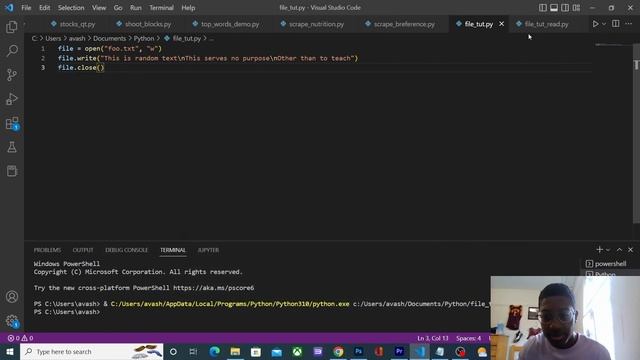
Task: Toggle the secondary side bar layout icon
Action: 565,8
